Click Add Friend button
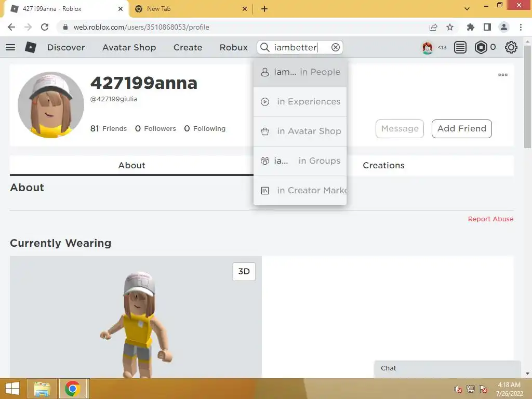Viewport: 532px width, 399px height. tap(462, 129)
